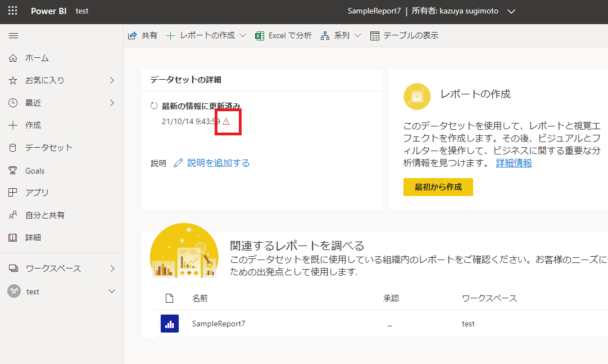Click the データセットの詳細 heading
This screenshot has width=608, height=364.
click(x=186, y=79)
